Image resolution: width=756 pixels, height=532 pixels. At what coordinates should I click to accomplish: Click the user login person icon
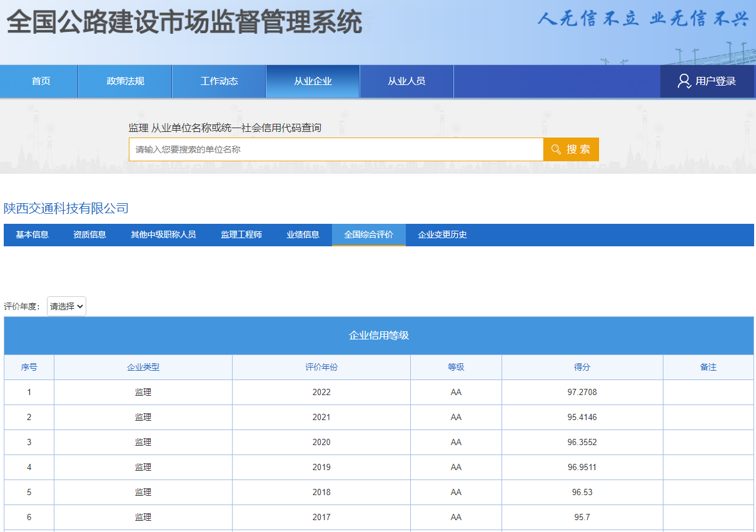click(x=684, y=81)
